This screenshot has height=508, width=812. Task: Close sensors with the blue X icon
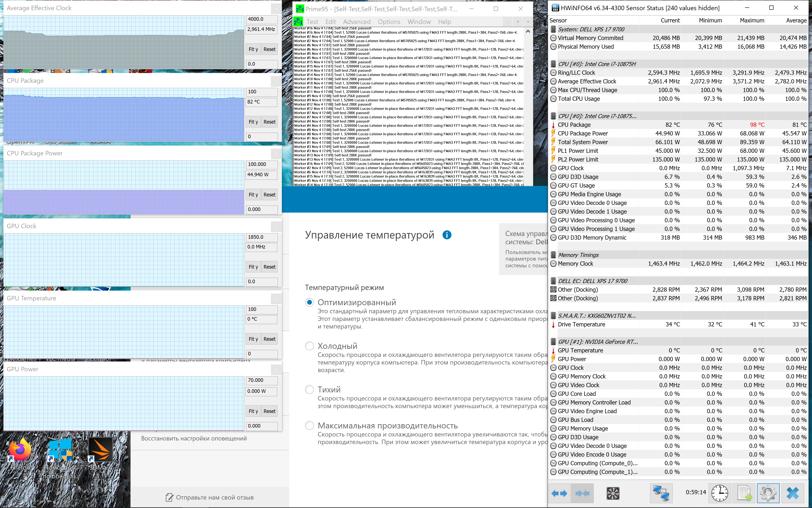coord(793,493)
